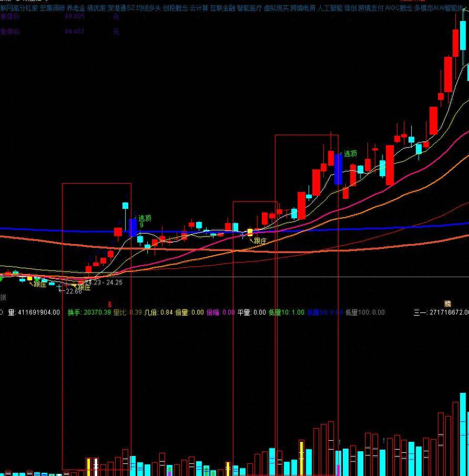Open the 虚拟现实 concept tag
Viewport: 469px width, 476px height.
(x=276, y=8)
